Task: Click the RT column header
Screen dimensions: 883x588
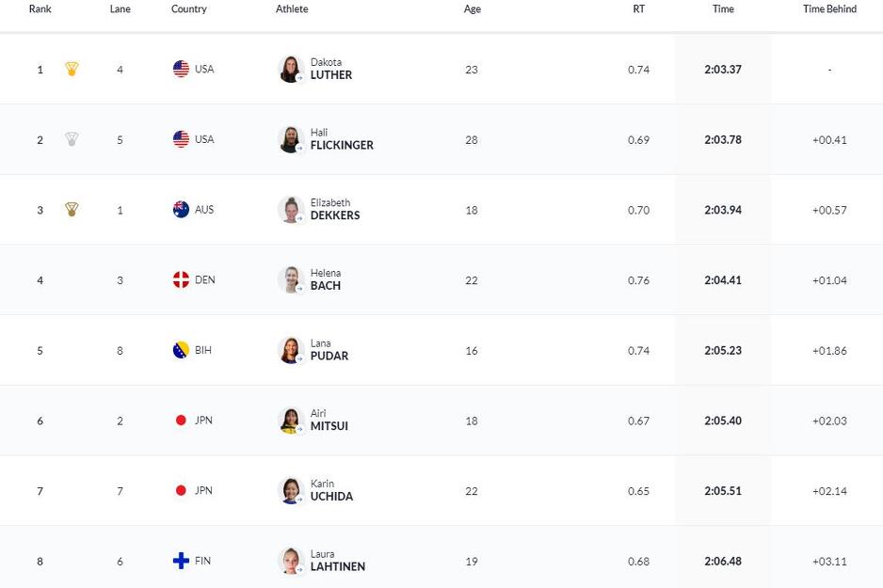Action: [x=638, y=9]
